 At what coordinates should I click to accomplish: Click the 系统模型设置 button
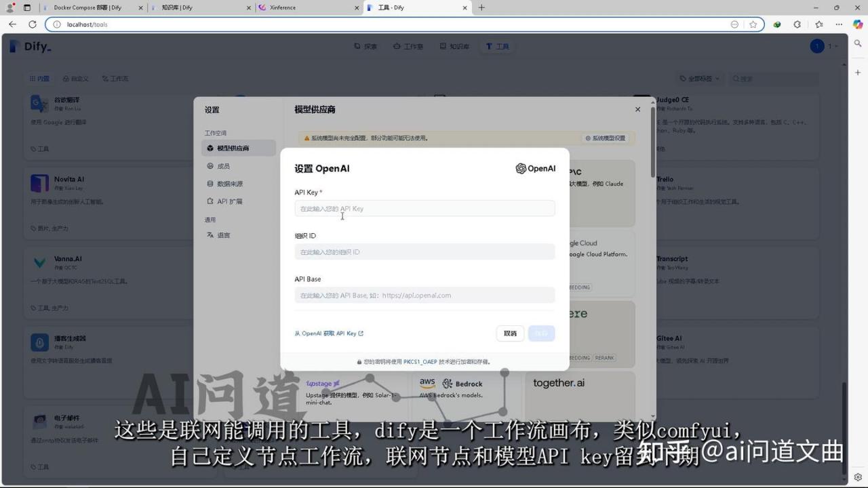tap(605, 138)
